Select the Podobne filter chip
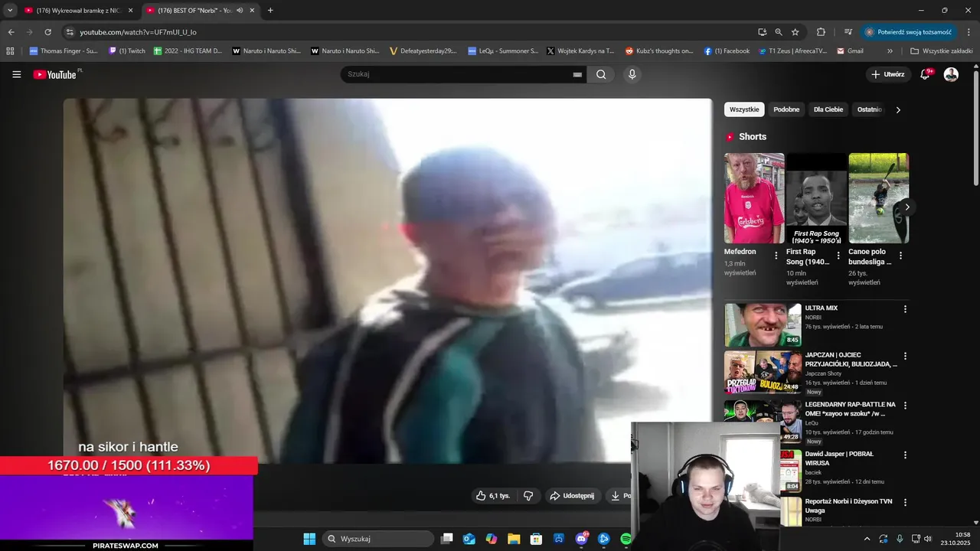Image resolution: width=980 pixels, height=551 pixels. (x=786, y=109)
